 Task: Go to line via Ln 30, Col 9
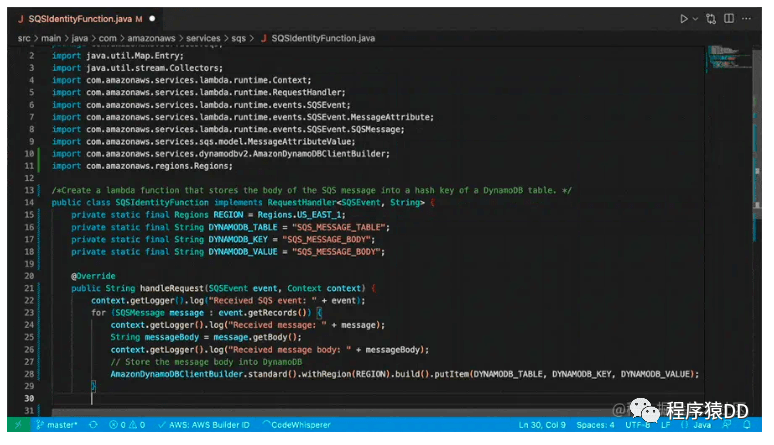pyautogui.click(x=542, y=425)
